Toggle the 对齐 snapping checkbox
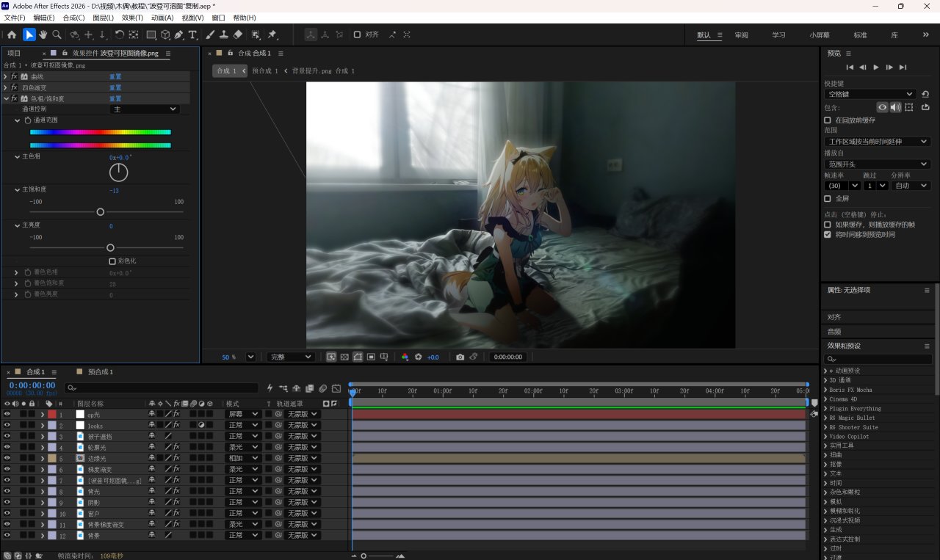This screenshot has width=940, height=560. click(357, 34)
